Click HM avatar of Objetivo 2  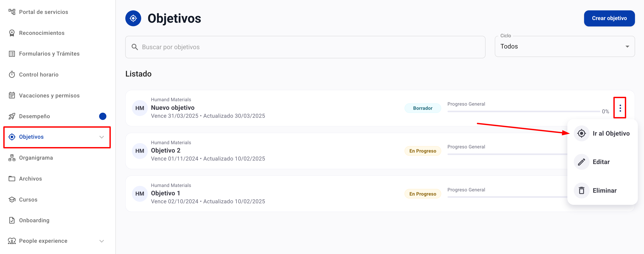click(x=140, y=151)
